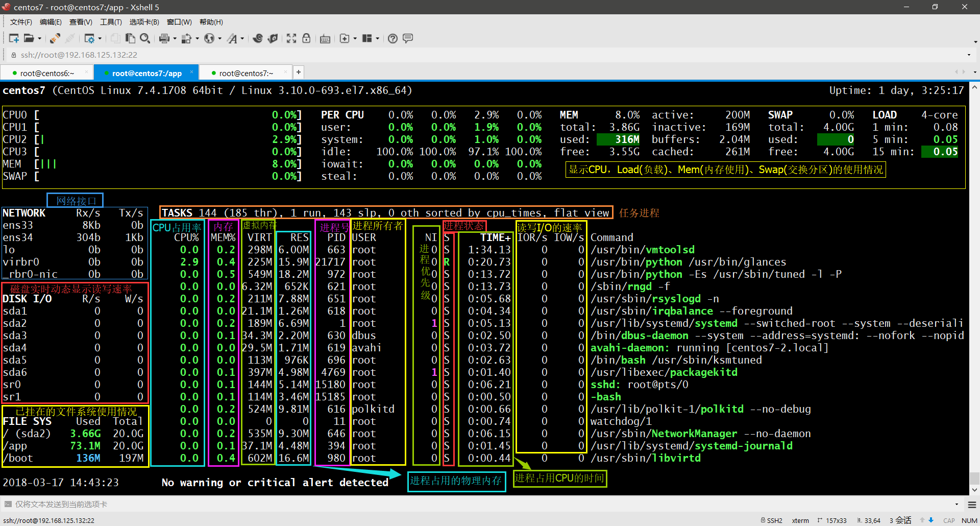Add a new tab with plus button
Image resolution: width=980 pixels, height=526 pixels.
click(x=299, y=73)
